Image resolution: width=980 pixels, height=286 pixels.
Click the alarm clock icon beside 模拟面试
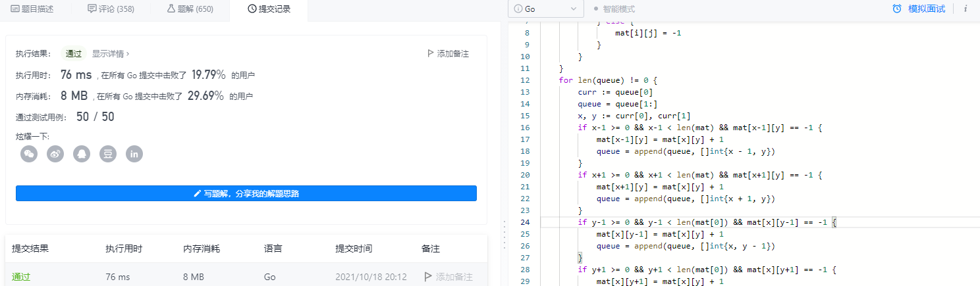[x=897, y=9]
